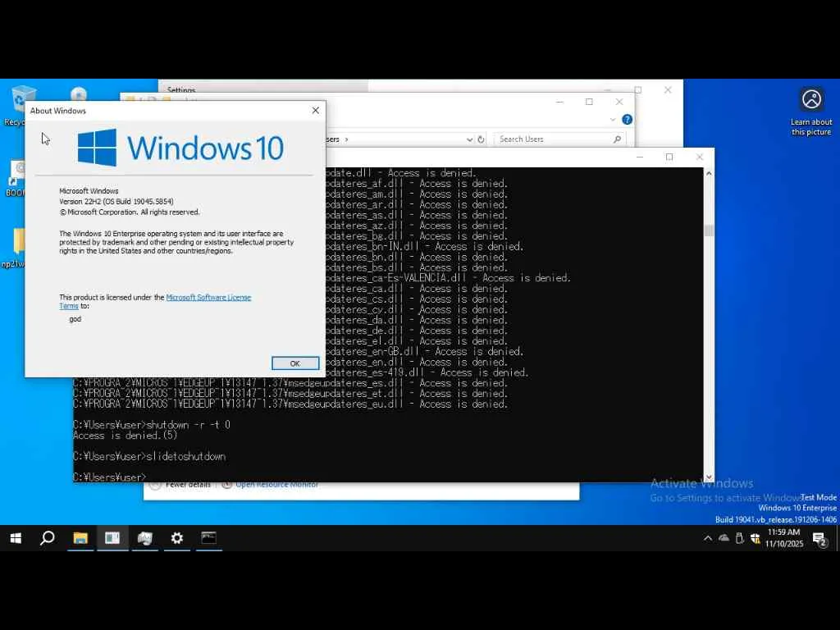Viewport: 840px width, 630px height.
Task: Close the About Windows dialog
Action: [x=316, y=111]
